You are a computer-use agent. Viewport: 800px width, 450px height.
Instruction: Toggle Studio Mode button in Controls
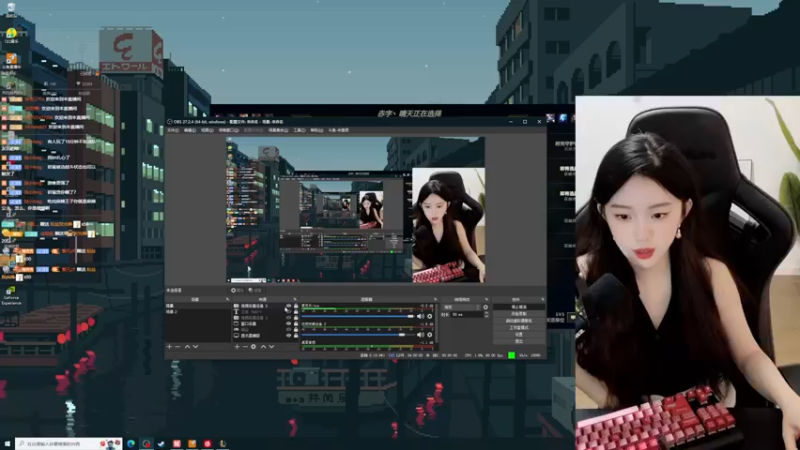(519, 328)
